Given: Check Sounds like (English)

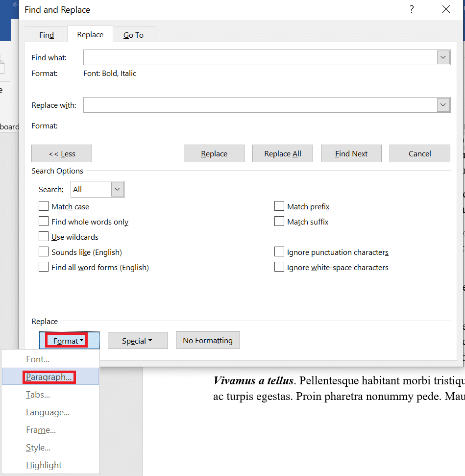Looking at the screenshot, I should tap(44, 251).
